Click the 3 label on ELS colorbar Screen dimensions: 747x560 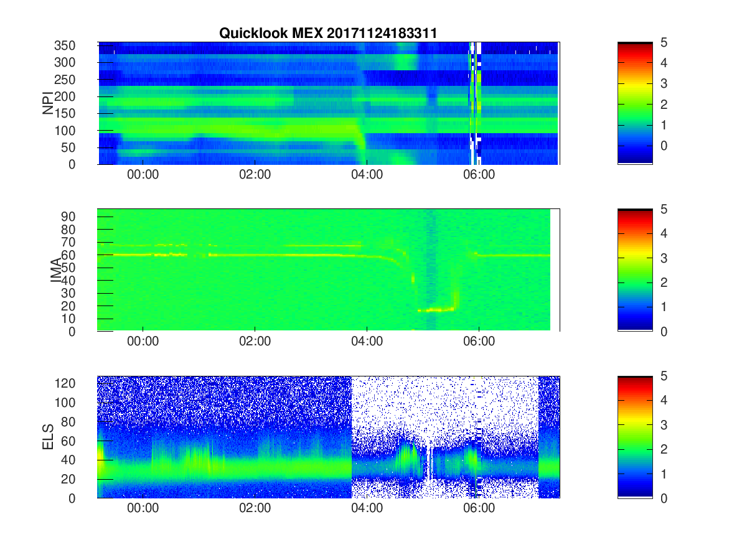[664, 425]
